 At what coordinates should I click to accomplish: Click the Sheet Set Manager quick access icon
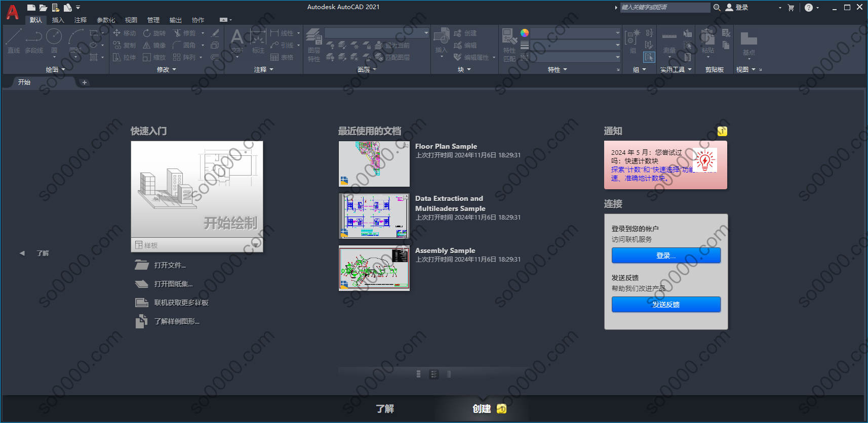coord(67,8)
